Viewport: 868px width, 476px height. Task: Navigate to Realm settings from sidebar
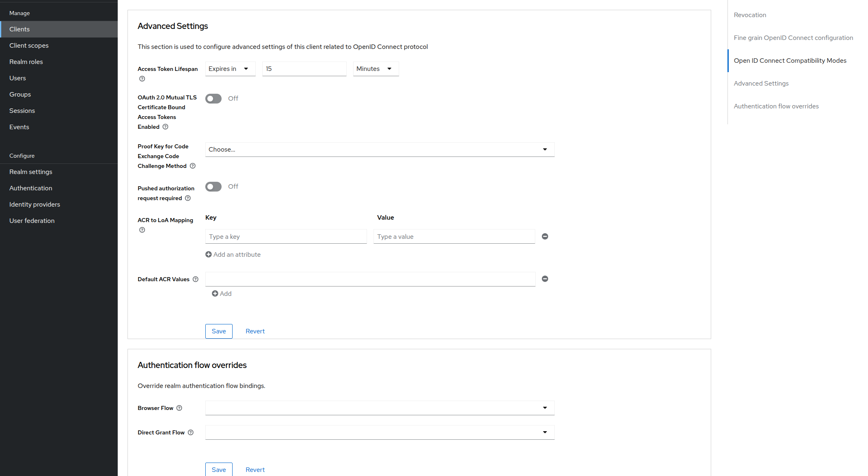(x=31, y=172)
